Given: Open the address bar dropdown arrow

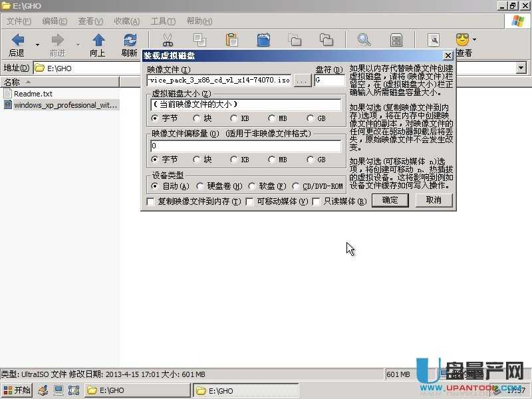Looking at the screenshot, I should [x=521, y=68].
